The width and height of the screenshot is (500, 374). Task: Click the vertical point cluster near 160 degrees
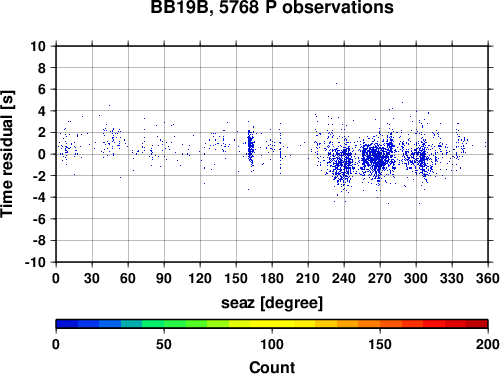(x=251, y=147)
